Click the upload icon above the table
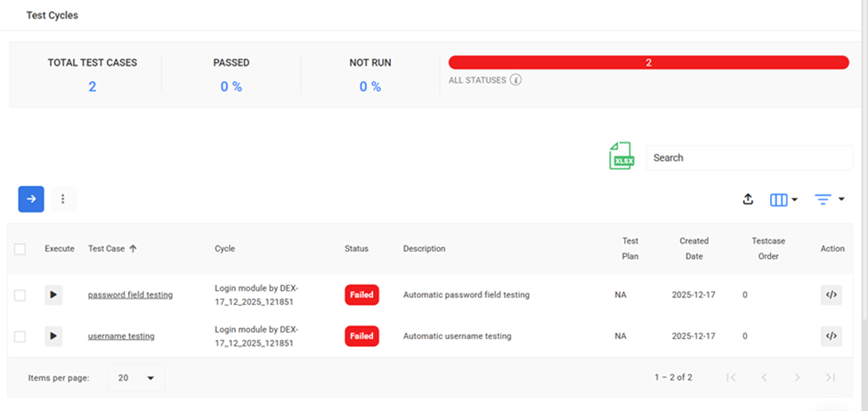 click(x=748, y=199)
